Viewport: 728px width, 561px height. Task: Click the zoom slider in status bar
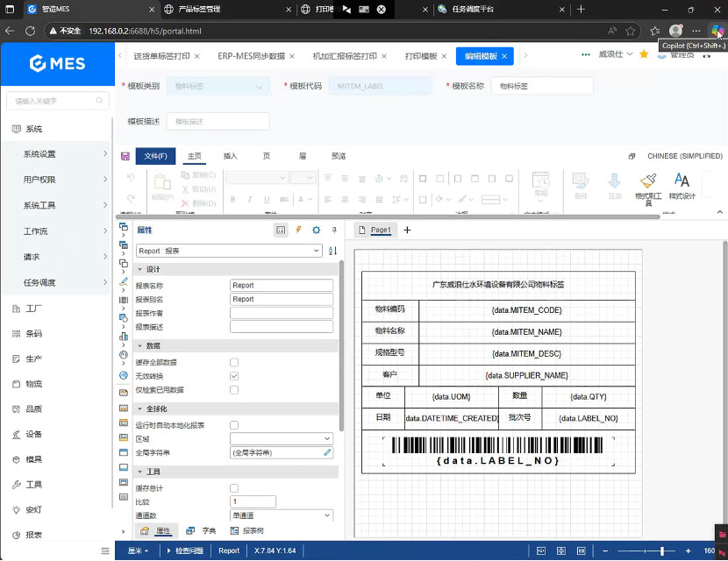tap(645, 550)
